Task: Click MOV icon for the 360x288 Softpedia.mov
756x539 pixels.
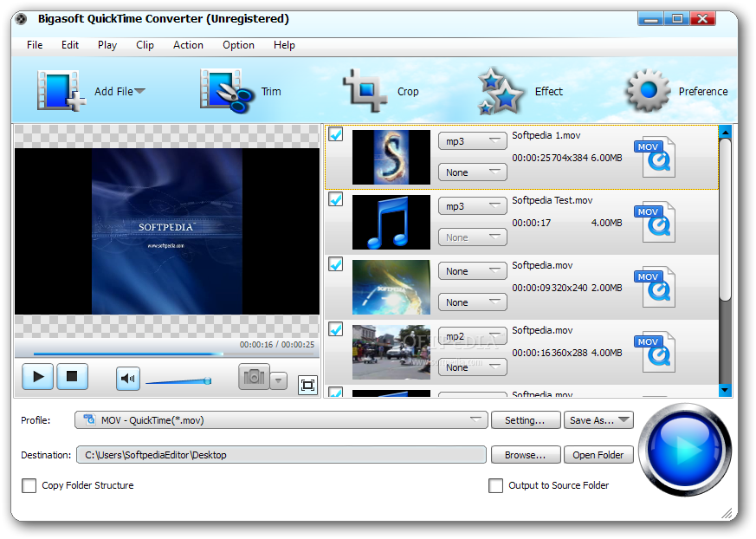Action: click(x=655, y=352)
